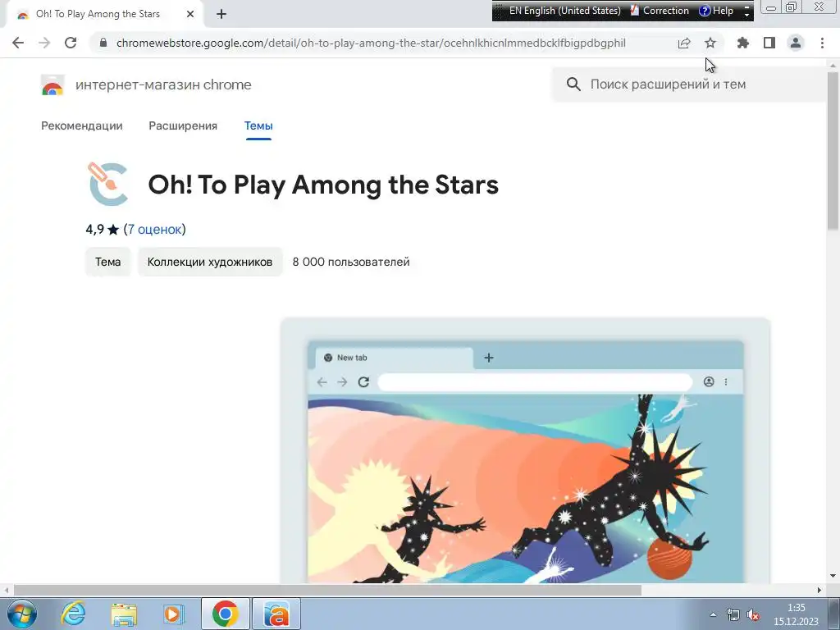
Task: Launch Internet Explorer from the taskbar
Action: 73,614
